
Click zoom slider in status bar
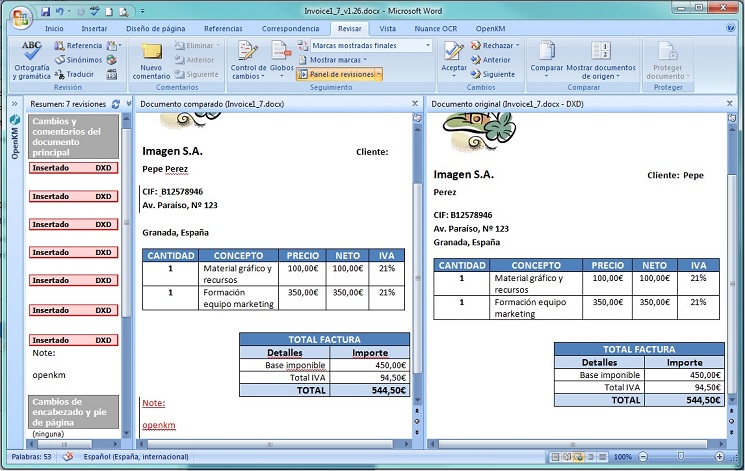[681, 457]
